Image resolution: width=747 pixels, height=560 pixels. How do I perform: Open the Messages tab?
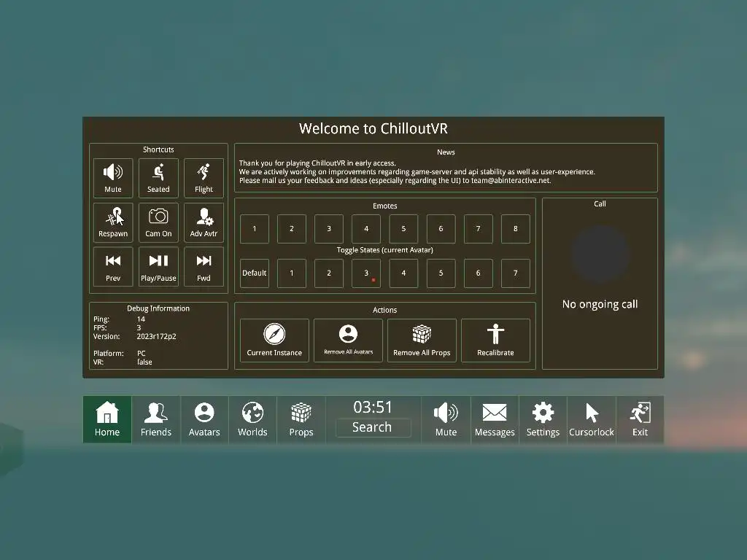coord(495,419)
